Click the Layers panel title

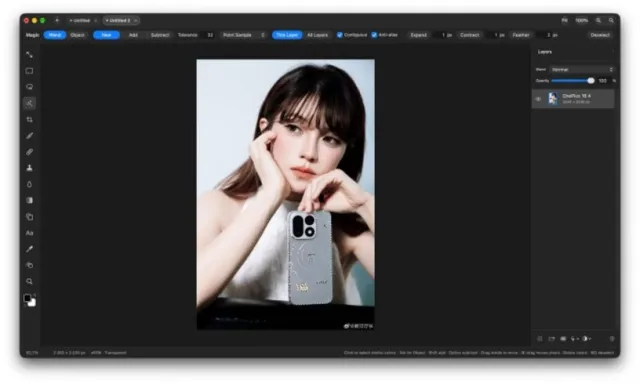[545, 52]
